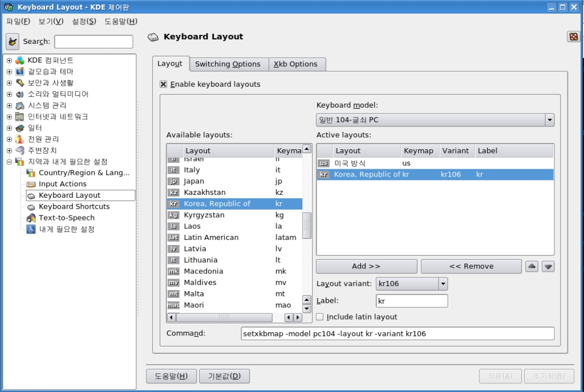Click the clear search broom icon
This screenshot has width=584, height=392.
[x=13, y=41]
